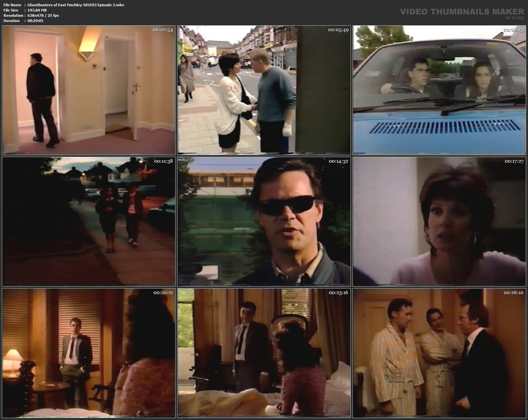Select the thumbnail timestamped 00:05:49

(x=264, y=90)
